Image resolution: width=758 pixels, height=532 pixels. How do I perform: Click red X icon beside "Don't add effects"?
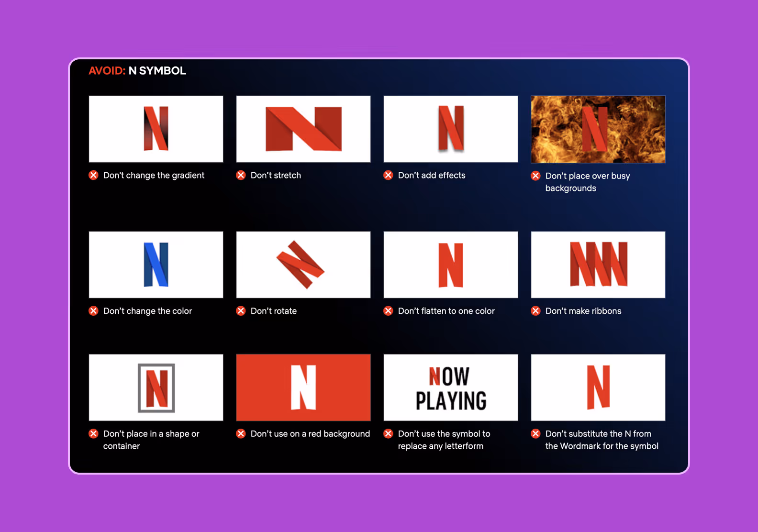click(x=389, y=175)
